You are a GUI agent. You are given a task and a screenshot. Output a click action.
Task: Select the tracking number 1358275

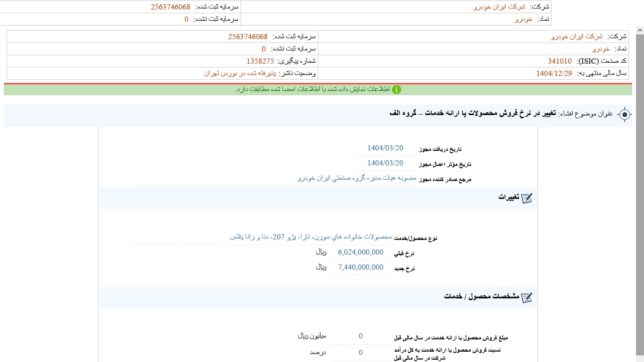tap(260, 61)
